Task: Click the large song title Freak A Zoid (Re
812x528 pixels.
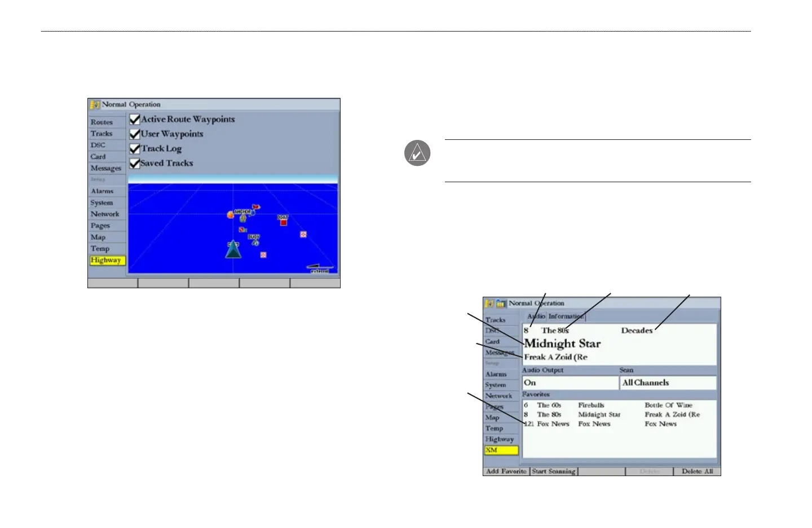Action: (556, 357)
